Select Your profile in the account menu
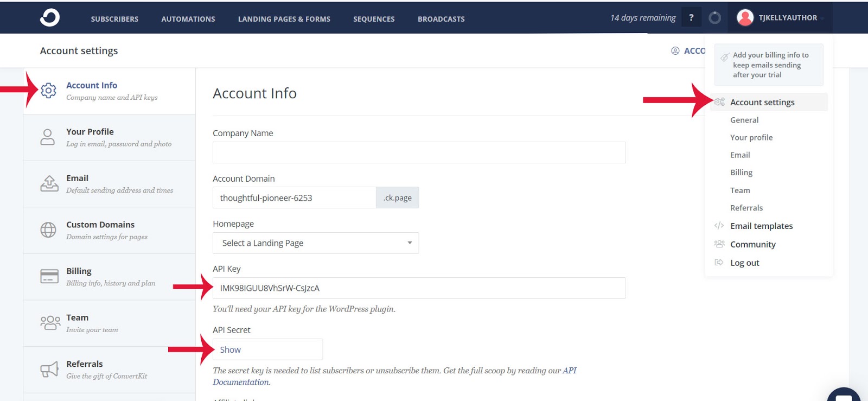Viewport: 868px width, 401px height. (x=751, y=137)
